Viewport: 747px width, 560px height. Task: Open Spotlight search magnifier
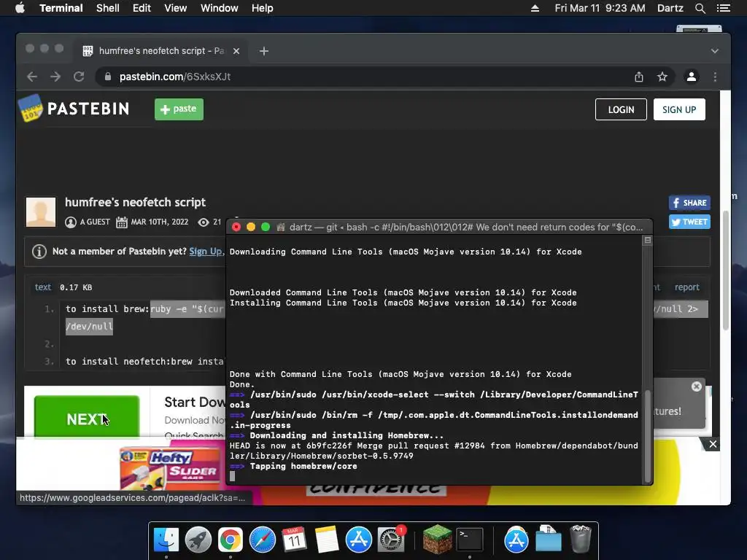tap(700, 8)
